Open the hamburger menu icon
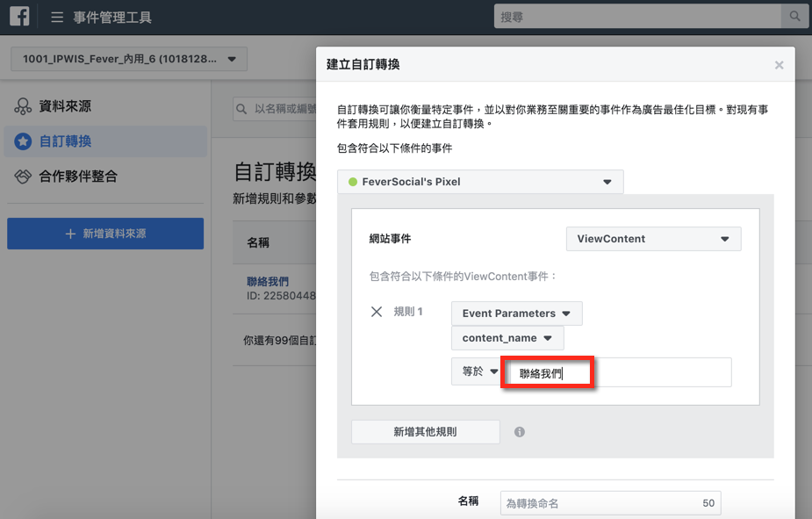This screenshot has width=812, height=519. click(x=57, y=17)
